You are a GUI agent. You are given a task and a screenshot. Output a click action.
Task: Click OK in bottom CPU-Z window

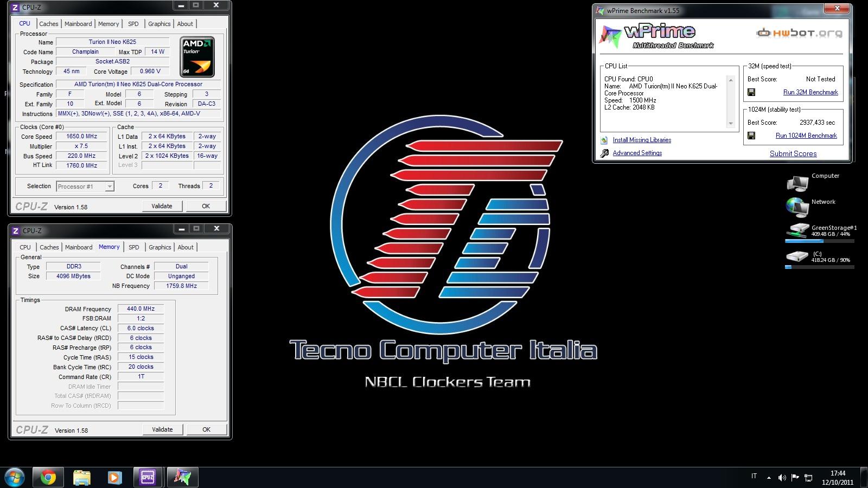click(207, 429)
